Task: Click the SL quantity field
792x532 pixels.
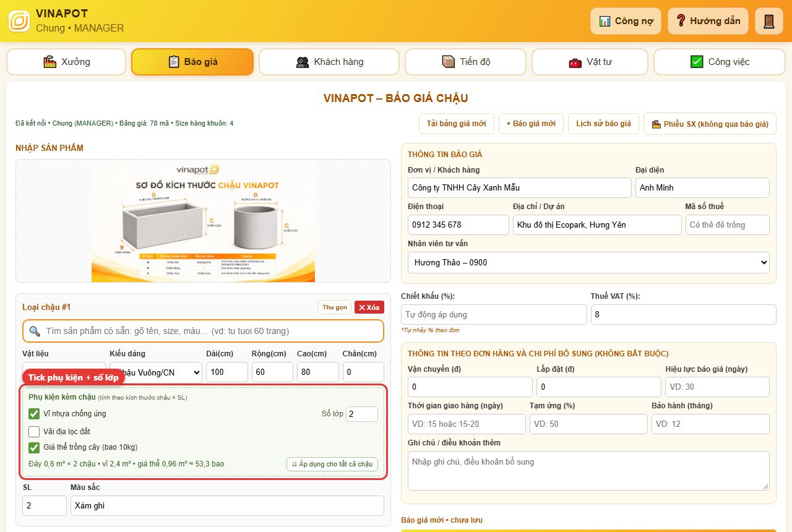Action: [x=45, y=505]
